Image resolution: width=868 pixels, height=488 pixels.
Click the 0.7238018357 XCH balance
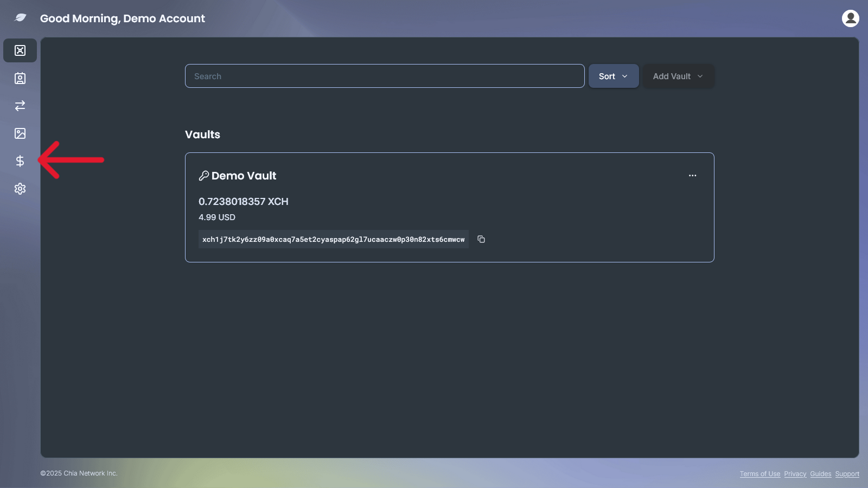(243, 202)
